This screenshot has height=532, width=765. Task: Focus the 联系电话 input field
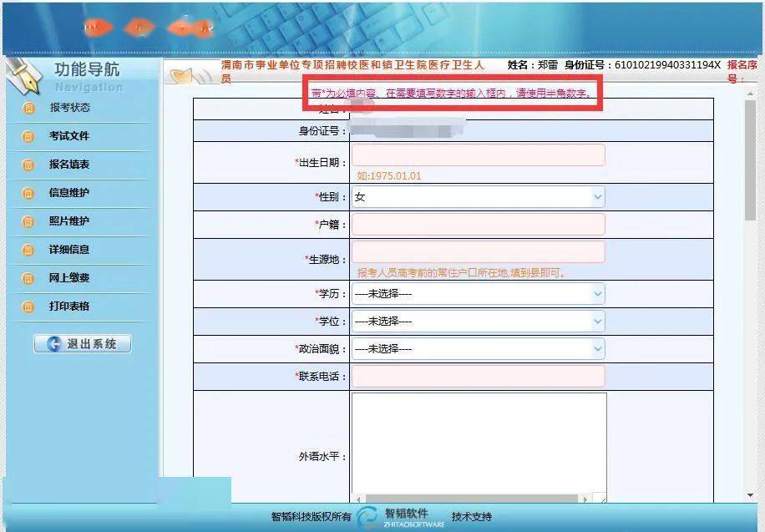click(478, 377)
